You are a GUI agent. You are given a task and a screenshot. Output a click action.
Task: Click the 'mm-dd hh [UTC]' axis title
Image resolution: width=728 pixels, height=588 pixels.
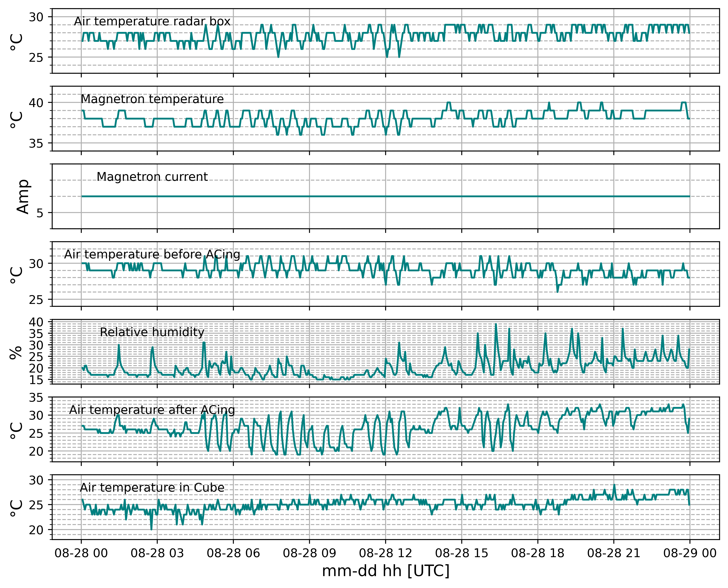pyautogui.click(x=385, y=571)
